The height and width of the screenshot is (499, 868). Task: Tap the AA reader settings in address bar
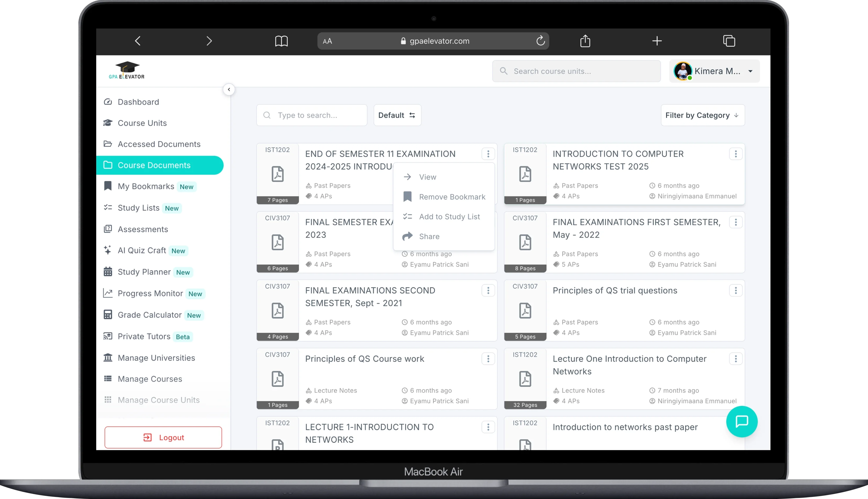[x=327, y=41]
